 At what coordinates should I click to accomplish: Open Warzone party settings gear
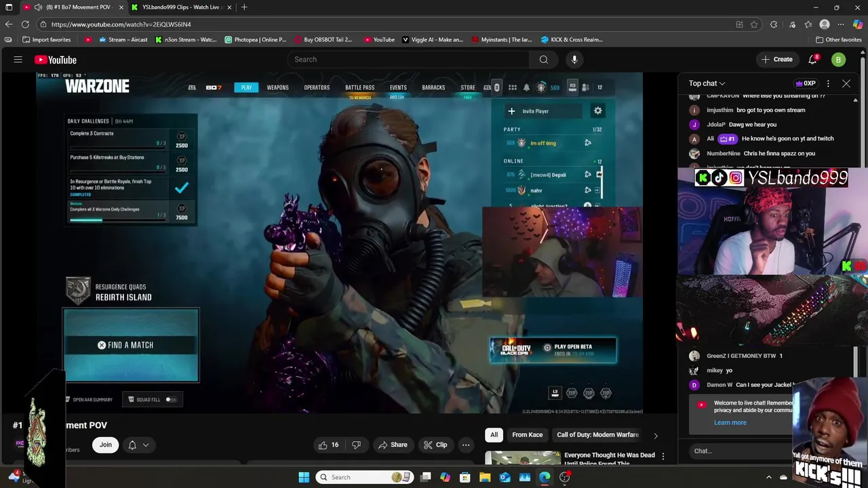[597, 110]
